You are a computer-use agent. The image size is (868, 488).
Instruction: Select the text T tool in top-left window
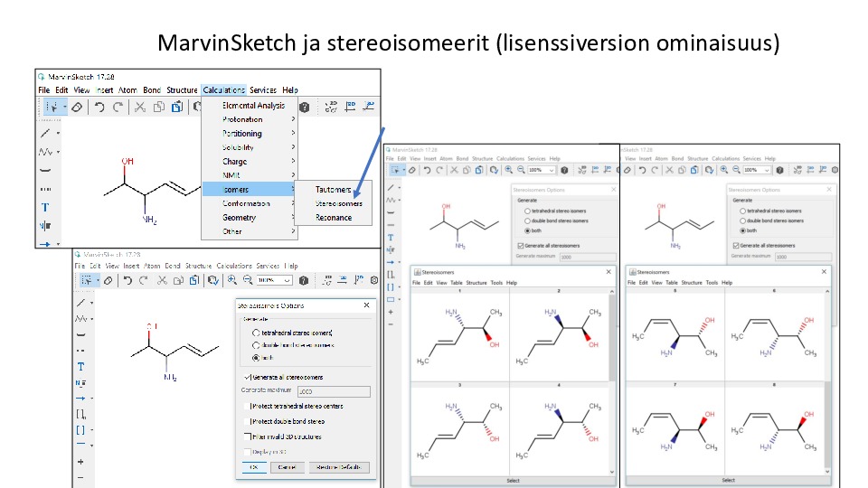[x=45, y=207]
